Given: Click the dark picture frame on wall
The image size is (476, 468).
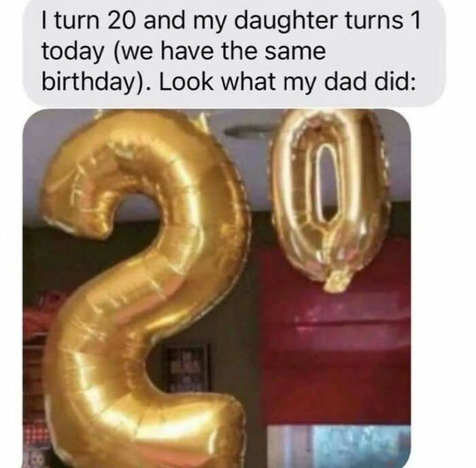Looking at the screenshot, I should coord(187,367).
